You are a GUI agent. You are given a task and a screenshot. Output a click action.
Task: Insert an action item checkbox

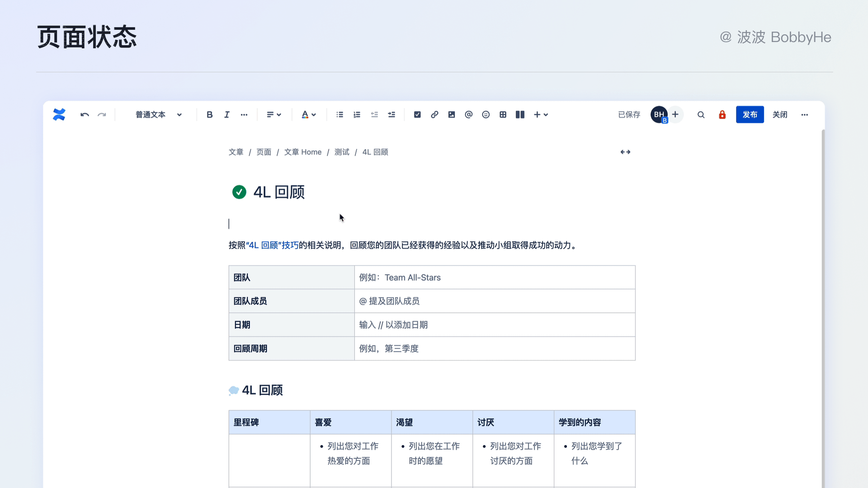pos(417,115)
